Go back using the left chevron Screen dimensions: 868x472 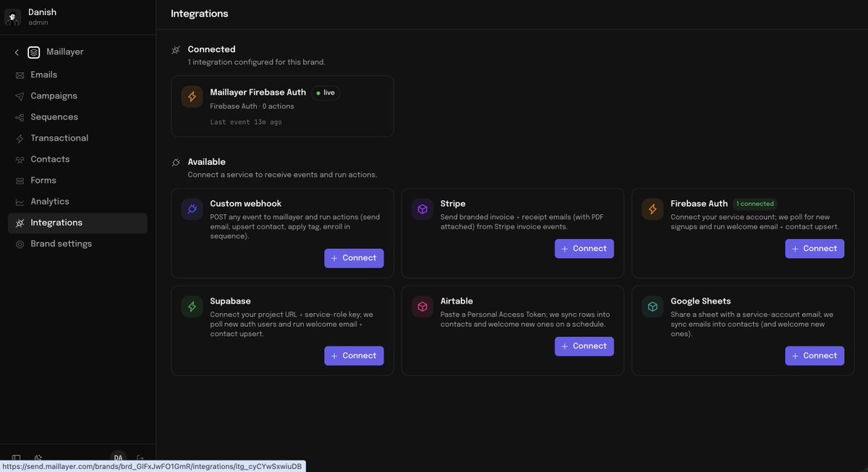coord(17,53)
